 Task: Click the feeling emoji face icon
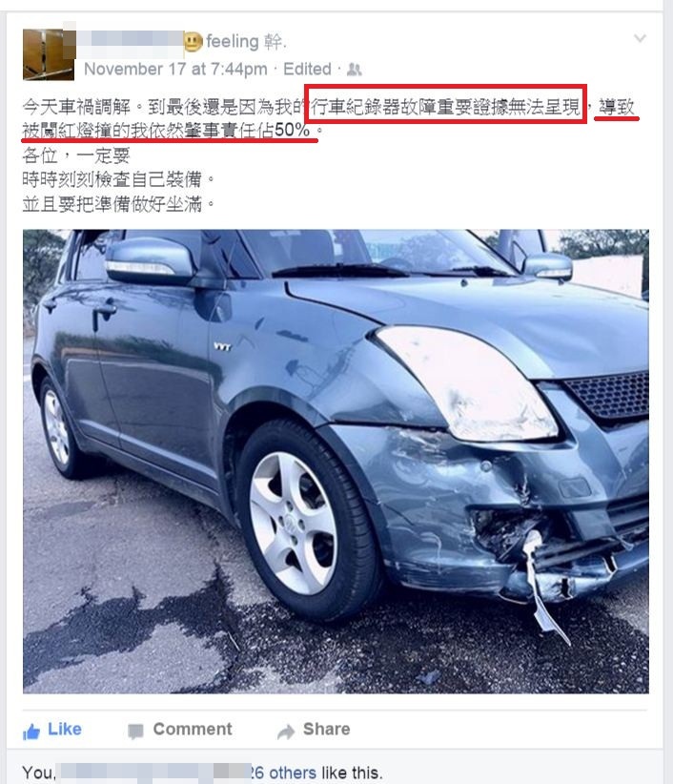point(194,42)
